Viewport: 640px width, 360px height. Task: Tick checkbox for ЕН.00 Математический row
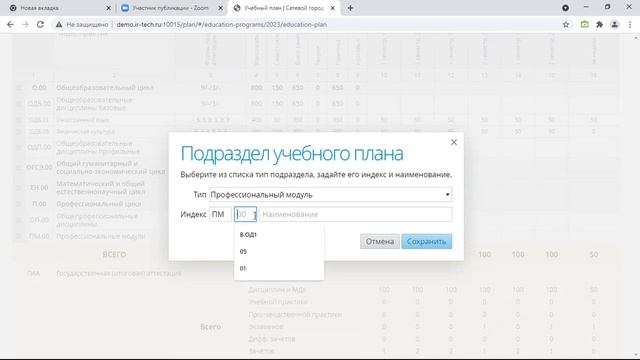(x=19, y=188)
